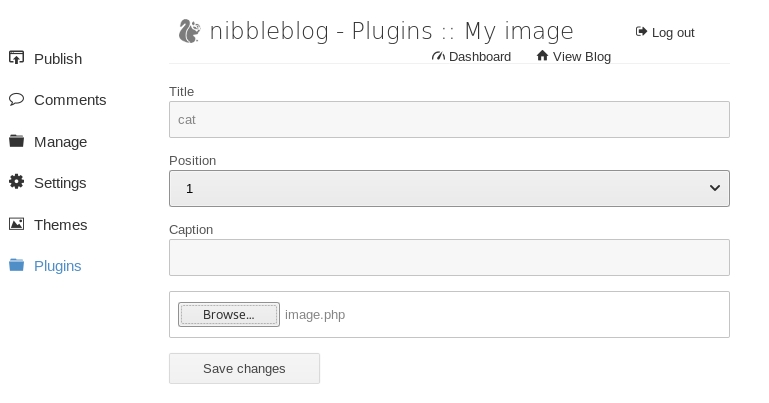Click the Themes picture icon
The image size is (769, 403).
16,224
